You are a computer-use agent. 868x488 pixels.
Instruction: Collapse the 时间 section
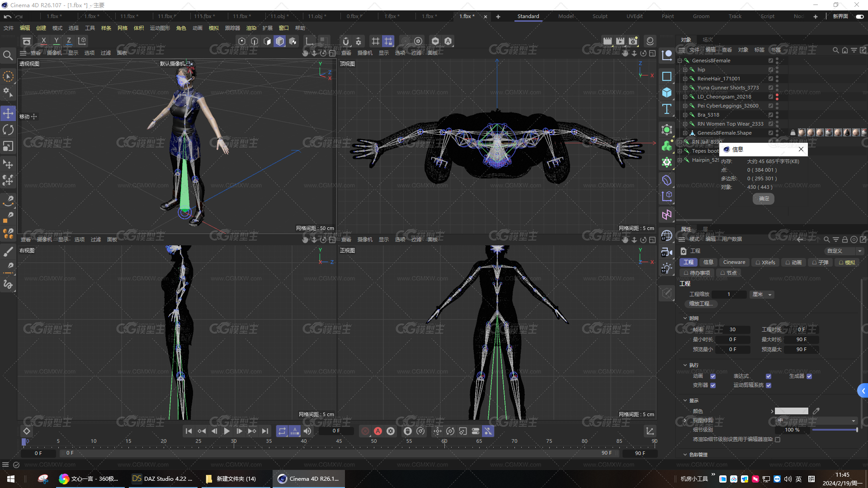pos(685,318)
